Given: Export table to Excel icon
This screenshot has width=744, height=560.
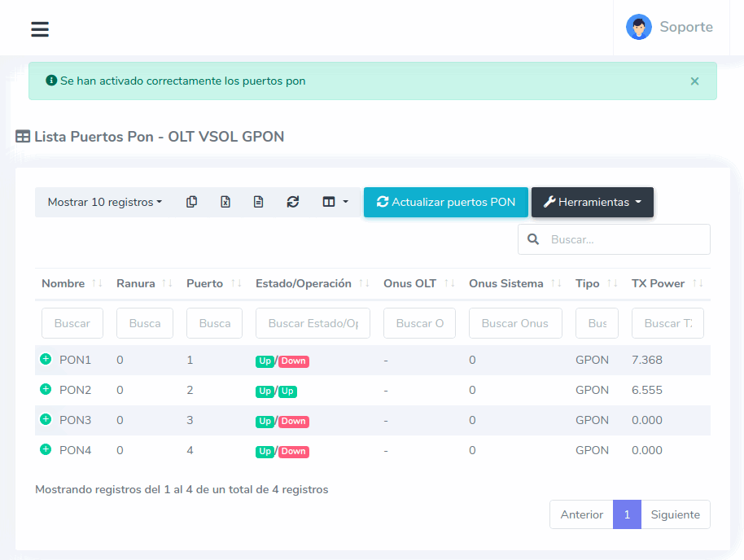Looking at the screenshot, I should tap(225, 202).
